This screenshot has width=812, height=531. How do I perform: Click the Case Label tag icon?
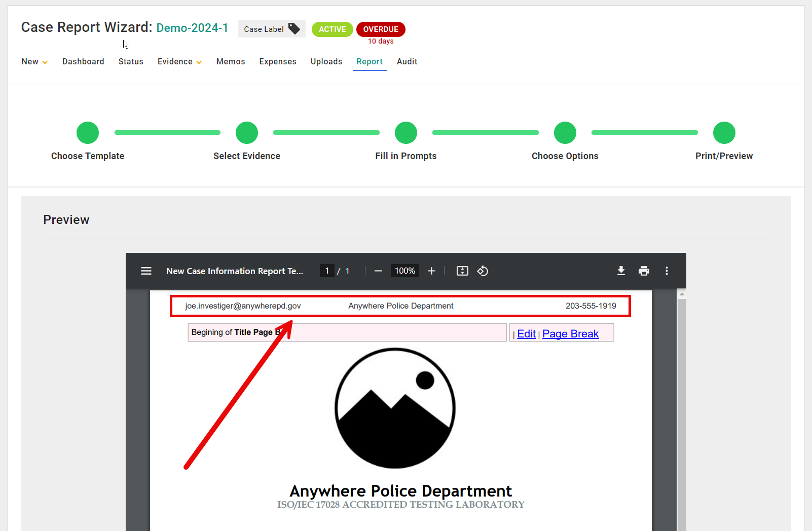294,29
